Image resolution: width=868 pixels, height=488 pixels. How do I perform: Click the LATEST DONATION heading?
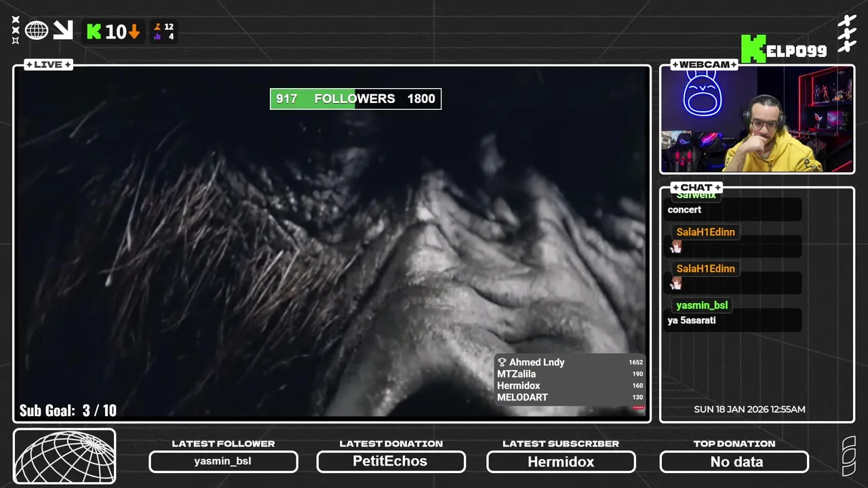tap(391, 444)
